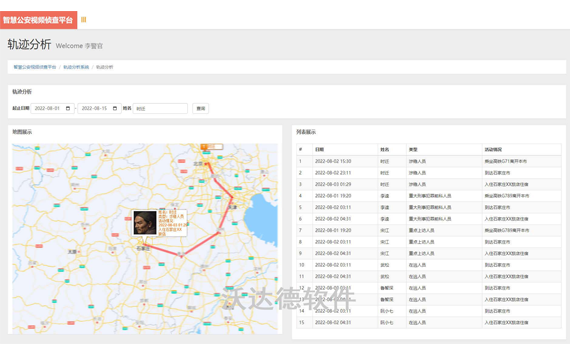Focus the name (姓名) search input

click(160, 108)
